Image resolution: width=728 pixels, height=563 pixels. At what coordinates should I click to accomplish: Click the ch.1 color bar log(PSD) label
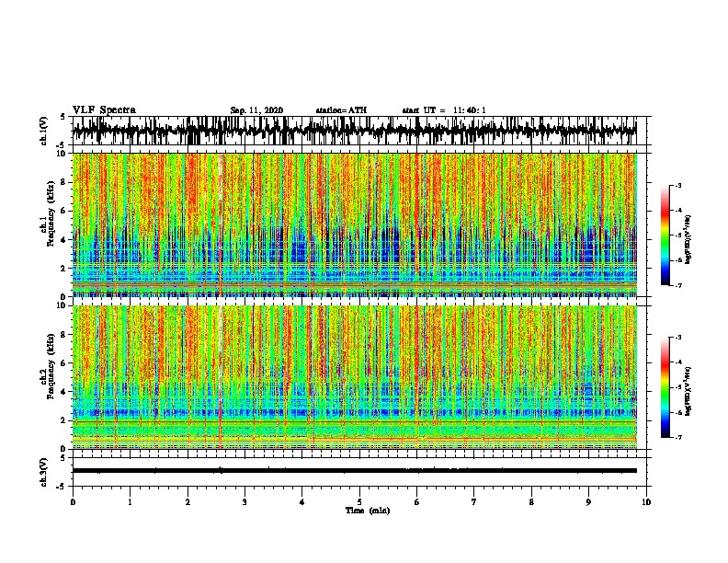688,239
